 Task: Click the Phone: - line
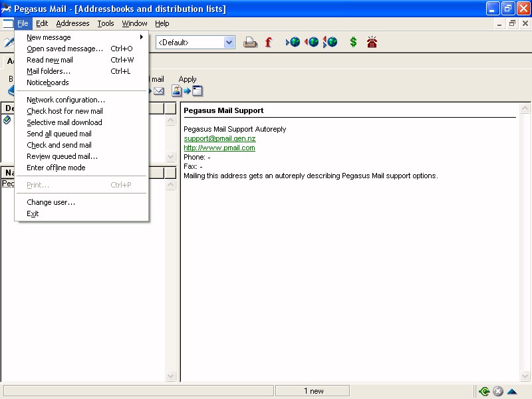coord(197,157)
